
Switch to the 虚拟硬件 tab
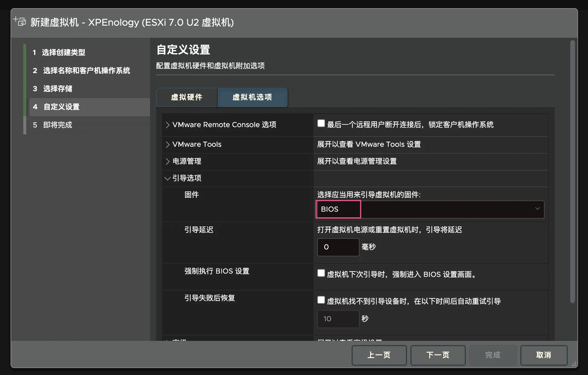(x=187, y=97)
